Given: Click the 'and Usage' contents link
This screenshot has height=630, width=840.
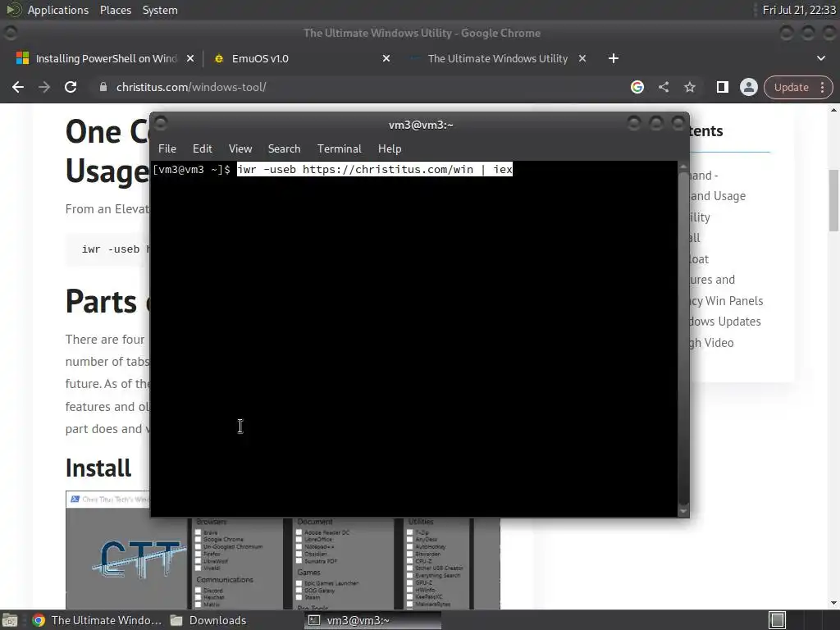Looking at the screenshot, I should coord(718,196).
